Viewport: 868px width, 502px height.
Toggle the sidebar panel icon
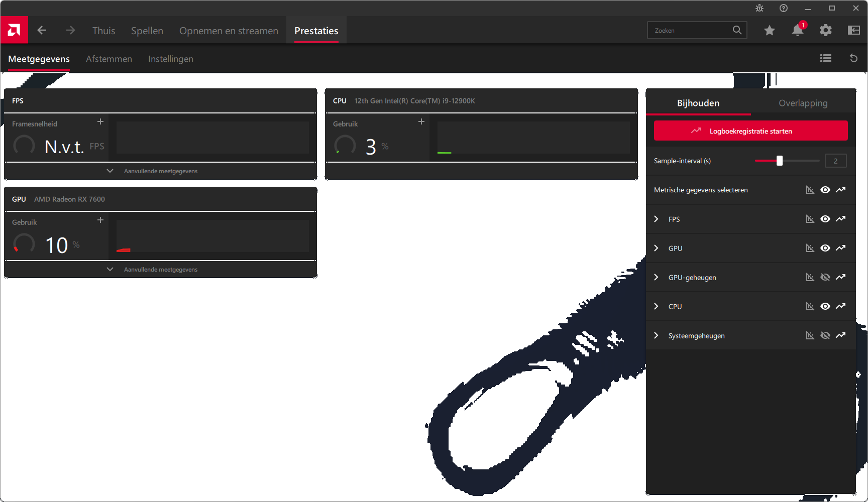click(x=853, y=31)
